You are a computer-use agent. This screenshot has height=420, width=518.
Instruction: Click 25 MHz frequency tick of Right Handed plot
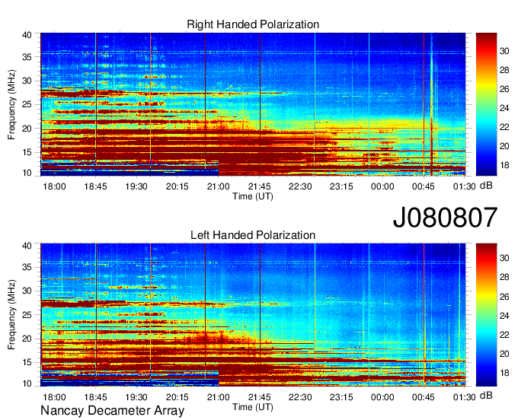click(x=27, y=104)
